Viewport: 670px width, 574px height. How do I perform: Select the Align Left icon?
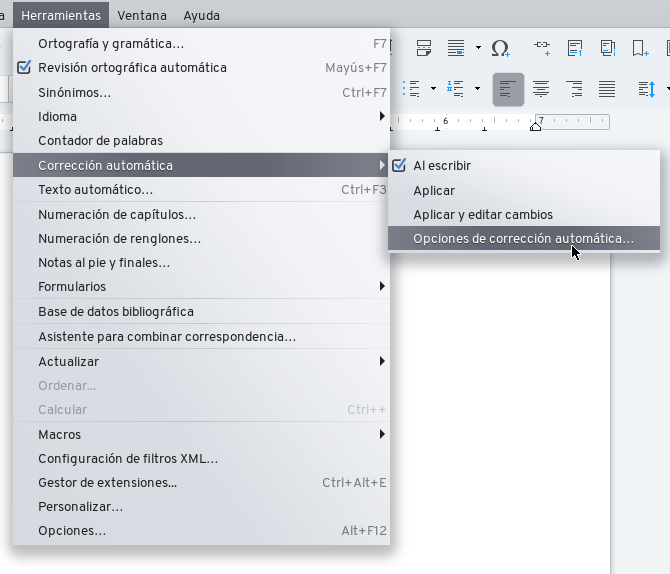click(508, 89)
